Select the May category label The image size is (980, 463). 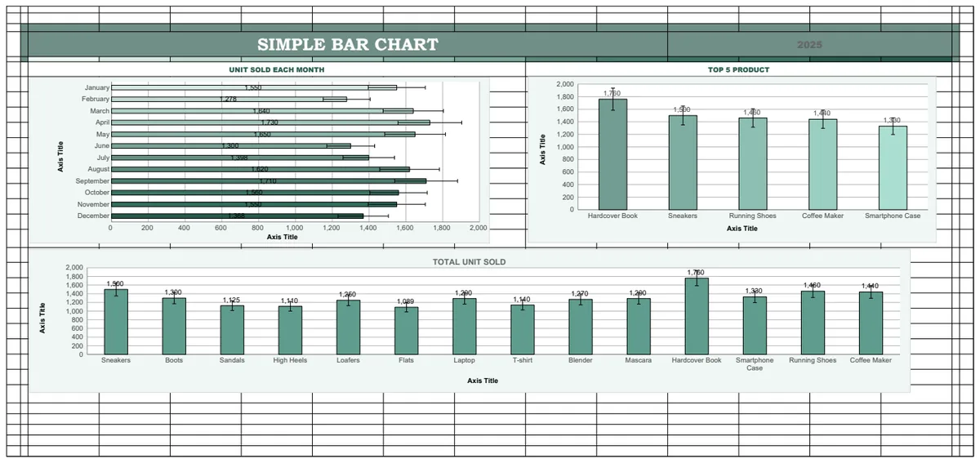(x=103, y=134)
